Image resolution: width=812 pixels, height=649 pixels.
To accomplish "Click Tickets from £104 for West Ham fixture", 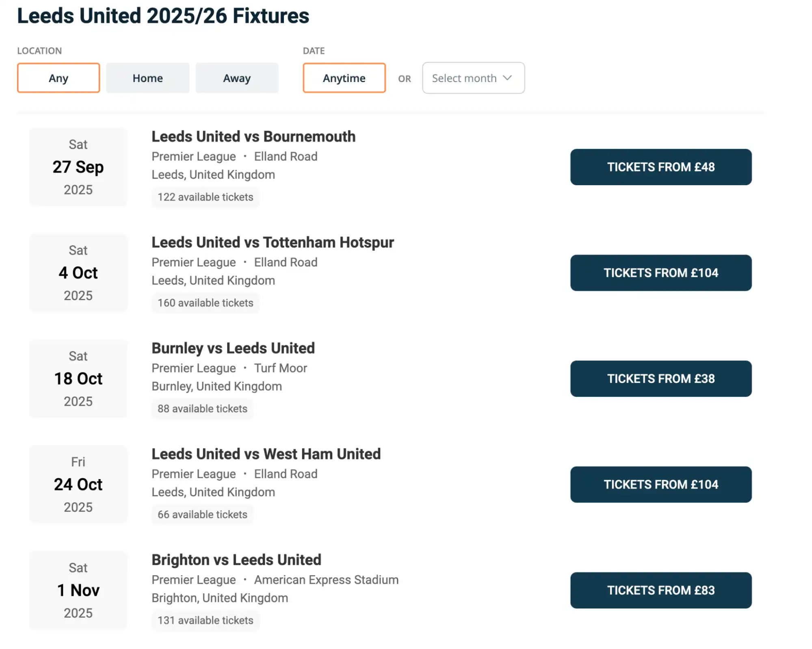I will click(660, 485).
